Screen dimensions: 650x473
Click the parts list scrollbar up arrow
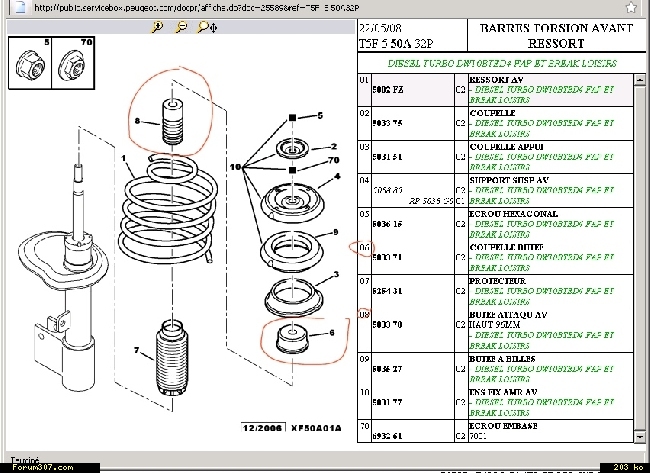640,79
